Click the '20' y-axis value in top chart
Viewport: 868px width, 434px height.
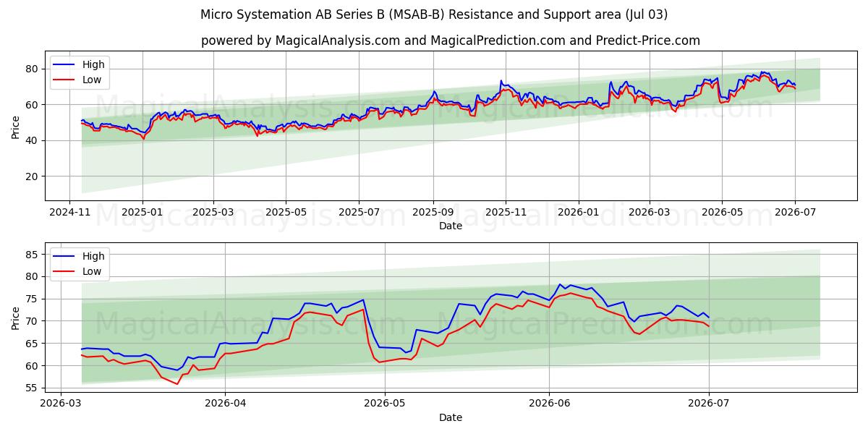(x=33, y=176)
